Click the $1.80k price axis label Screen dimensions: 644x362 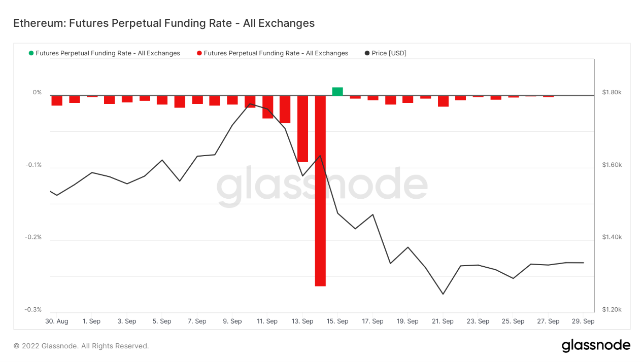pos(612,92)
